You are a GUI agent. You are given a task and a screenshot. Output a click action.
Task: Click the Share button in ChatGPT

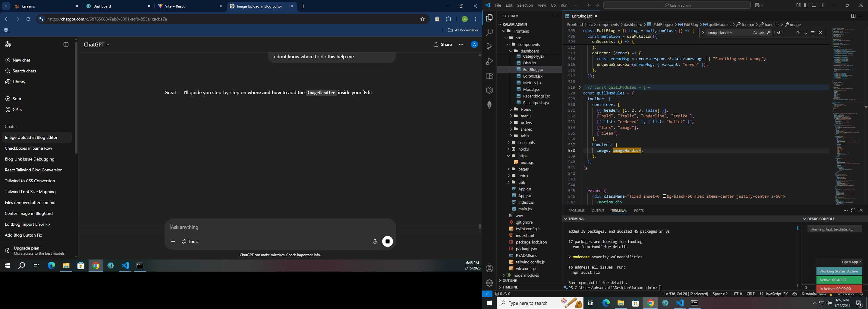coord(443,45)
